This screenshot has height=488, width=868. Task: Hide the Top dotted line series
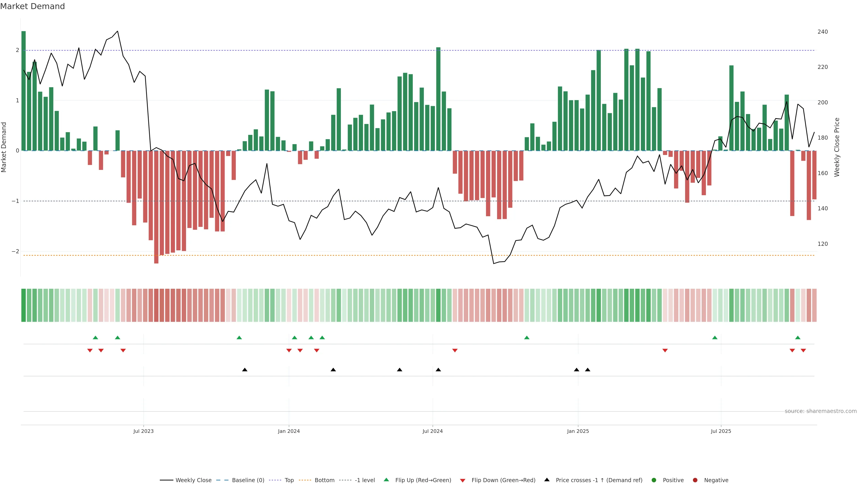pos(289,480)
